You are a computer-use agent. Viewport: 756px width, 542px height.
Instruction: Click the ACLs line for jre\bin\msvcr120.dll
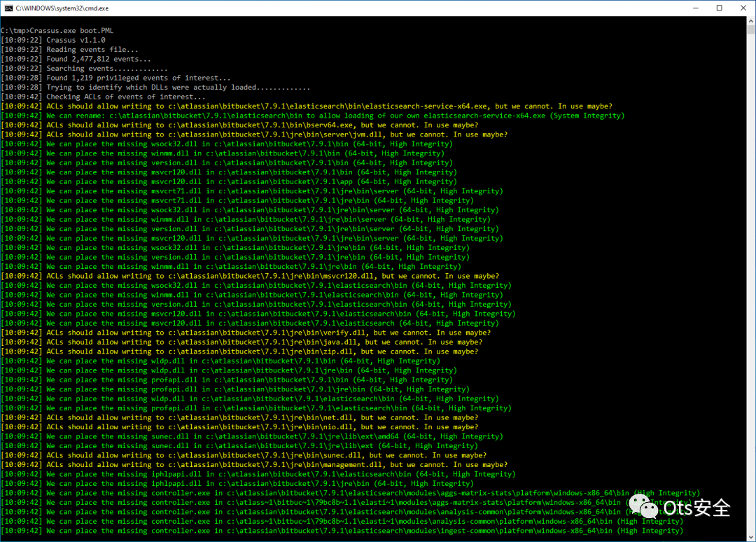pyautogui.click(x=250, y=276)
